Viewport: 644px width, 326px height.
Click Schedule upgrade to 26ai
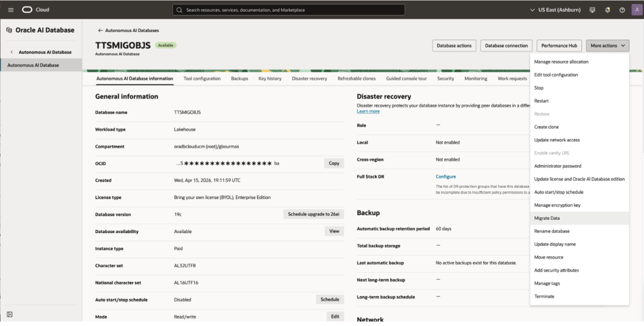click(x=314, y=214)
